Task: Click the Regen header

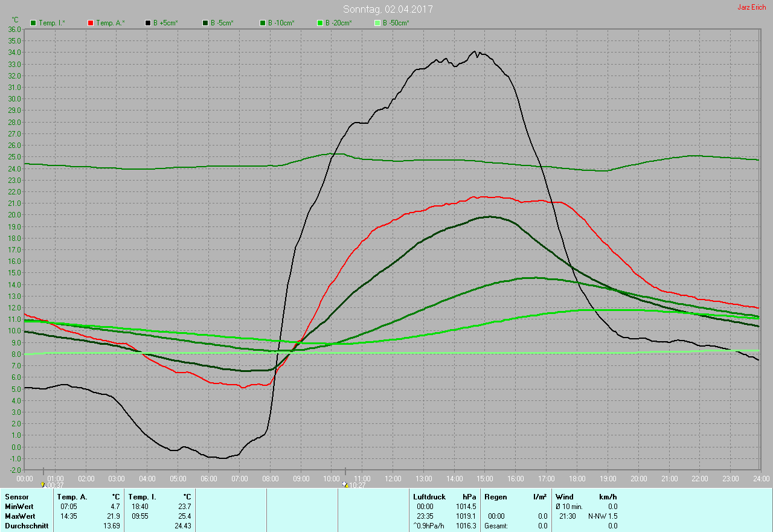Action: 495,496
